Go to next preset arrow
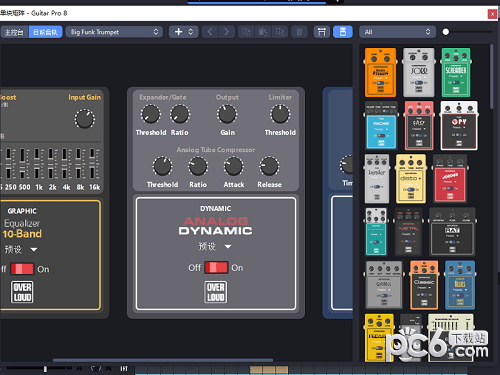The width and height of the screenshot is (500, 375). coord(227,32)
